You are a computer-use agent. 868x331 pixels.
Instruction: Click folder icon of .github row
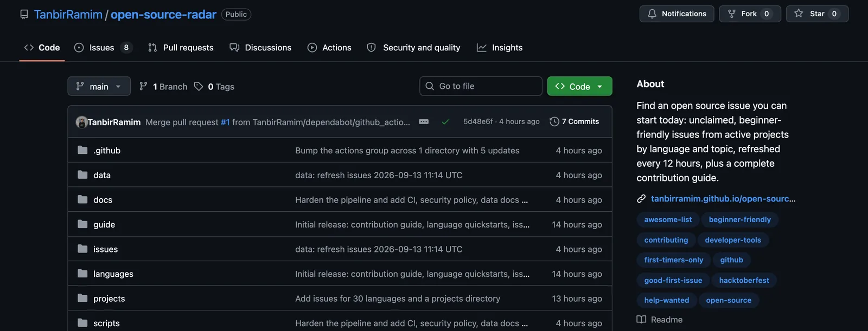click(82, 150)
